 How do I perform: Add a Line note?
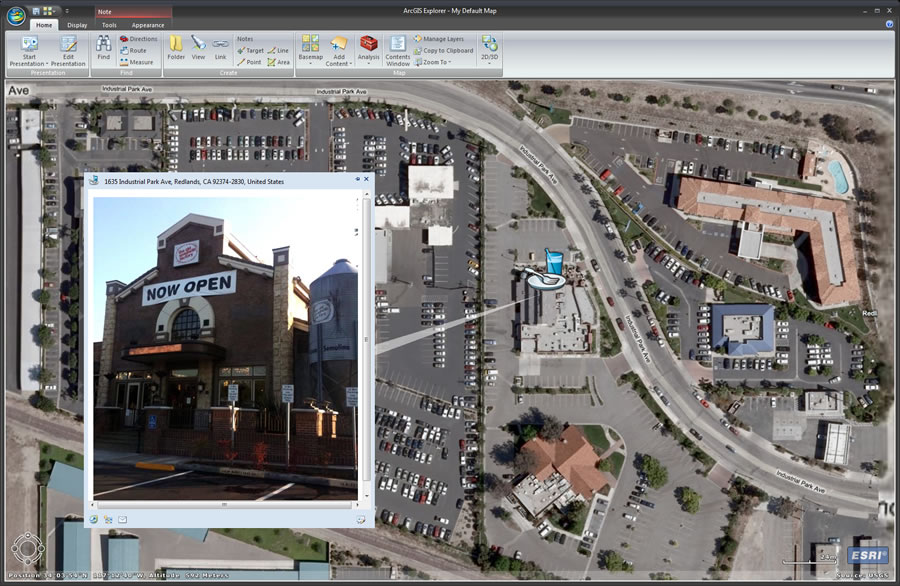click(278, 51)
